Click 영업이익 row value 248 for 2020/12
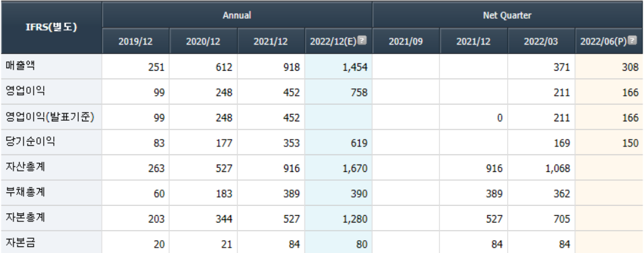The height and width of the screenshot is (253, 644). pyautogui.click(x=224, y=93)
